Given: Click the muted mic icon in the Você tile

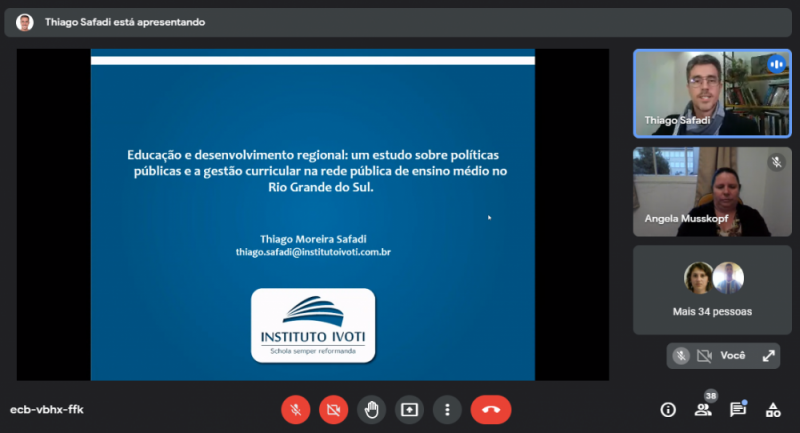Looking at the screenshot, I should click(681, 355).
